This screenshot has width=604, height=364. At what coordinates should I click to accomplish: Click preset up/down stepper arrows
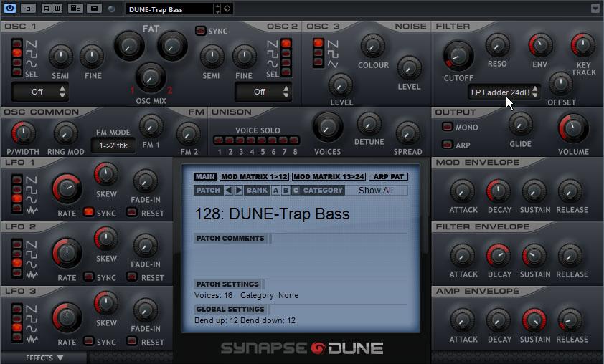pos(217,9)
